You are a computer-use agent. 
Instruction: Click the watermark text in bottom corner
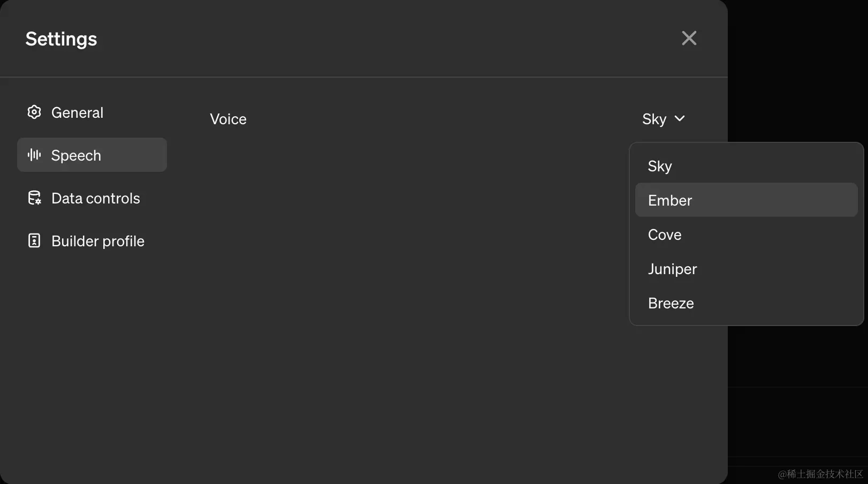point(820,474)
